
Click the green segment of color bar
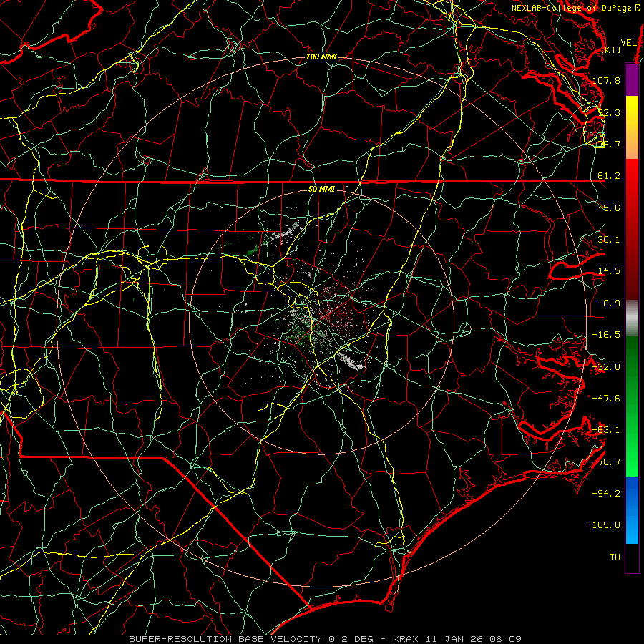tap(632, 406)
